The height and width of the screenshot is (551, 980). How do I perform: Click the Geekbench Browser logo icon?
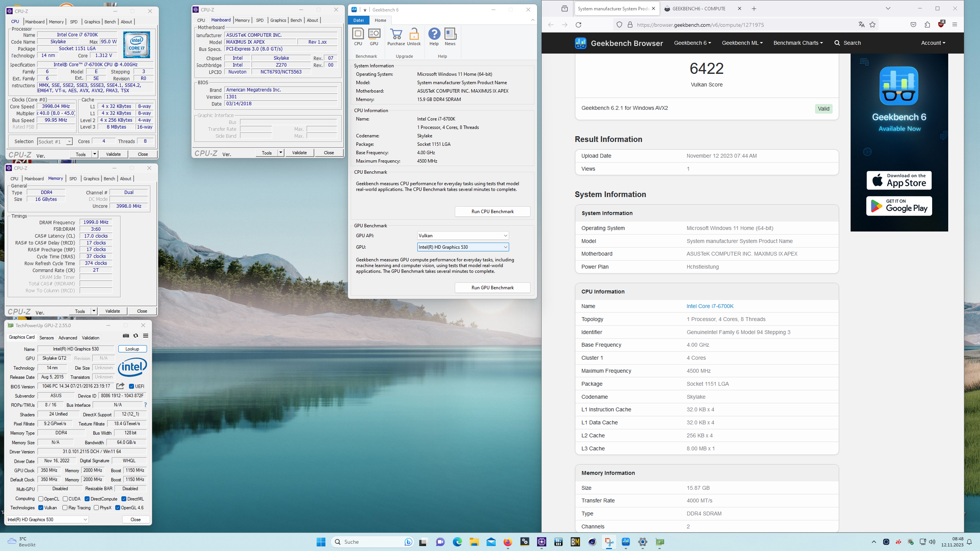point(580,43)
